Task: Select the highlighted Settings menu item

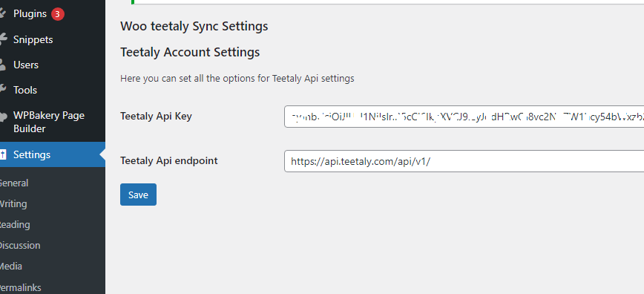Action: (x=53, y=154)
